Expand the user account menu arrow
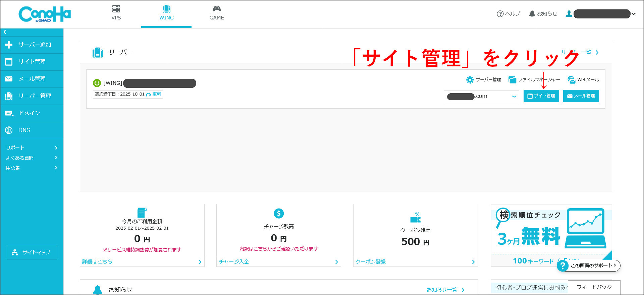 pyautogui.click(x=634, y=14)
